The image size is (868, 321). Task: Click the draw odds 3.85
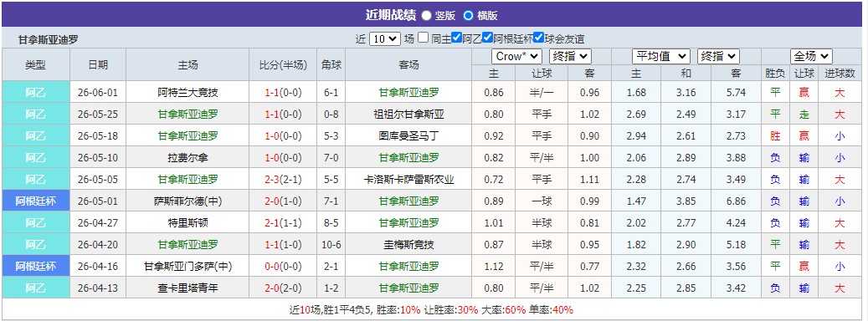click(686, 201)
